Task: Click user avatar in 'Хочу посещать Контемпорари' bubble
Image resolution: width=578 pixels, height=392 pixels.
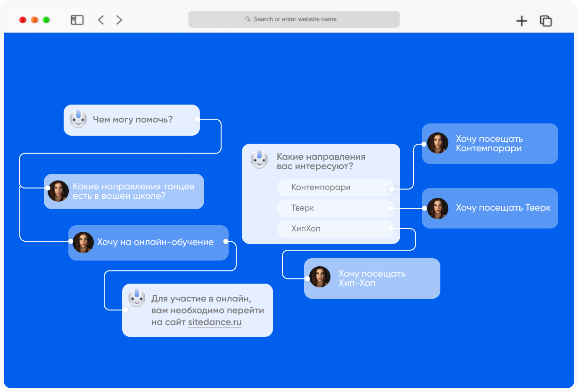Action: 438,143
